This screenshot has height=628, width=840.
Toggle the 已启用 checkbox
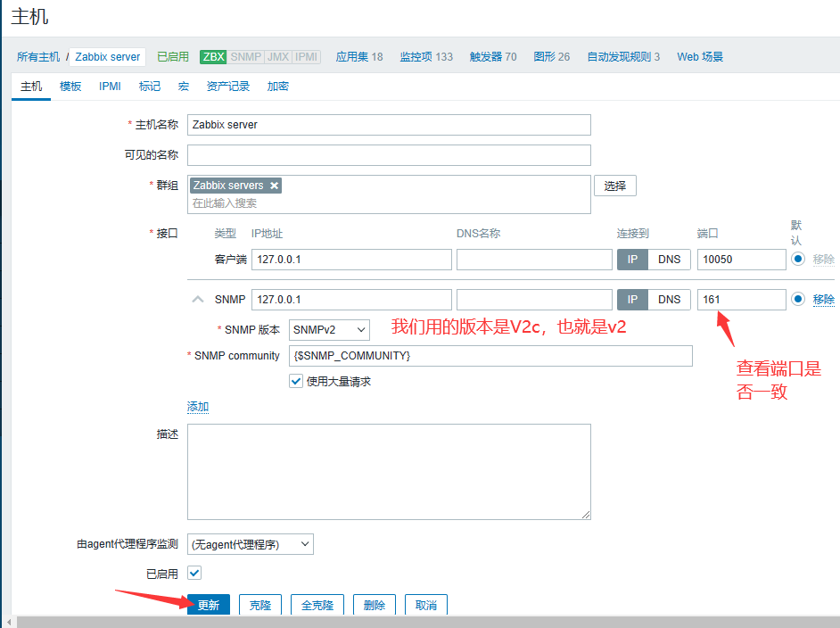pos(194,573)
